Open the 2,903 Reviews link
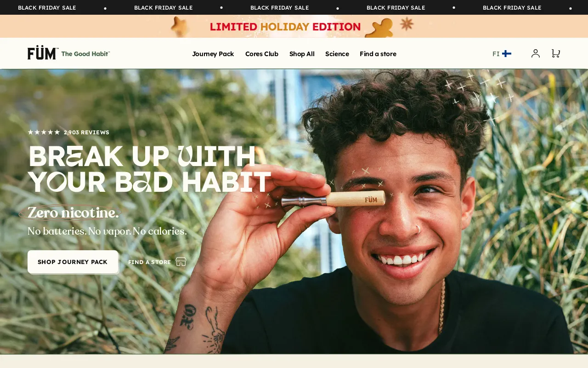This screenshot has width=588, height=368. (x=86, y=132)
